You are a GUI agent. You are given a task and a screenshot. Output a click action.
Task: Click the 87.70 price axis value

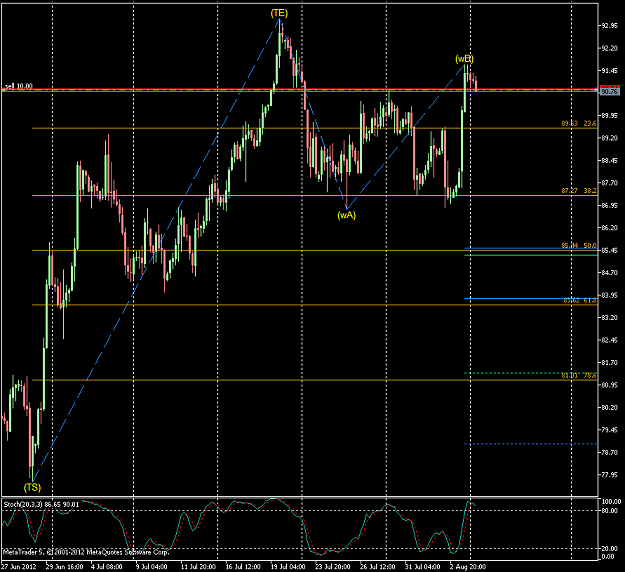(x=609, y=183)
